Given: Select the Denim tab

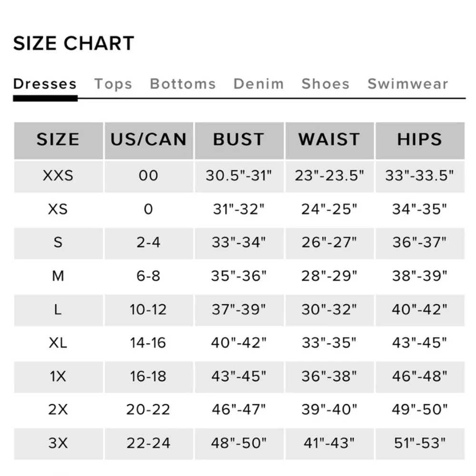Looking at the screenshot, I should pos(258,84).
